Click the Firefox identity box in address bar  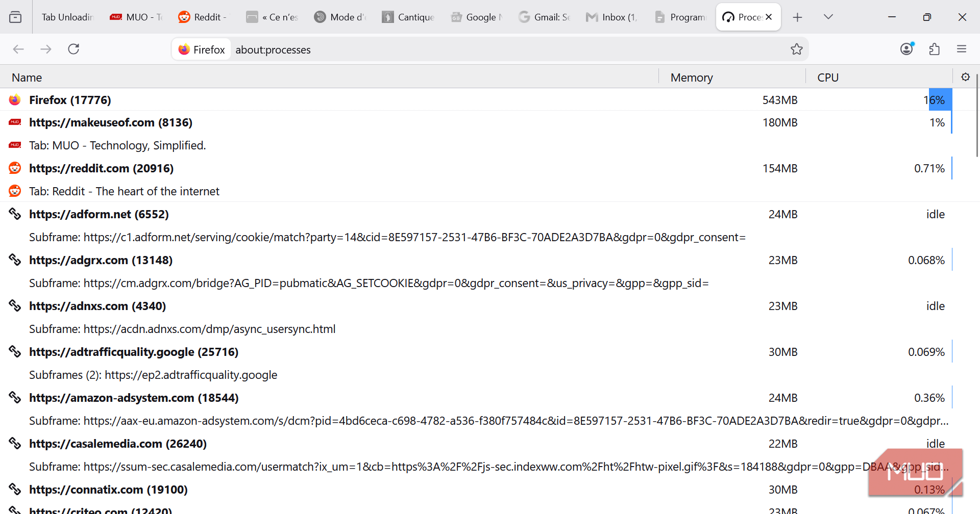[202, 49]
